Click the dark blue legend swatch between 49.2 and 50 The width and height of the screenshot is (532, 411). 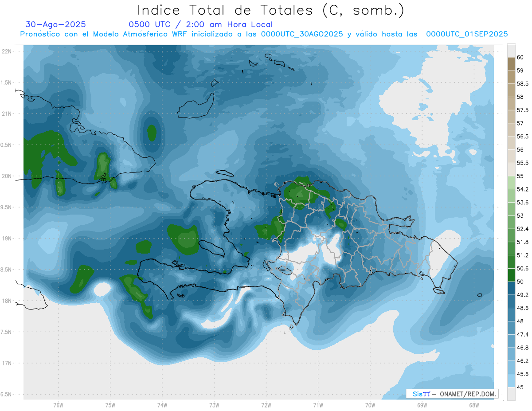point(511,288)
